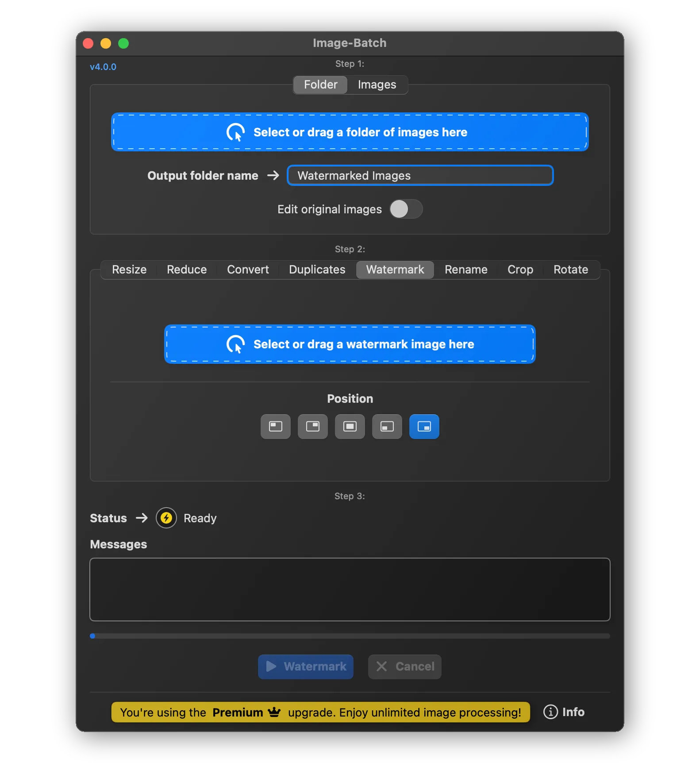The image size is (700, 763).
Task: Click the Select folder of images dropzone
Action: (350, 132)
